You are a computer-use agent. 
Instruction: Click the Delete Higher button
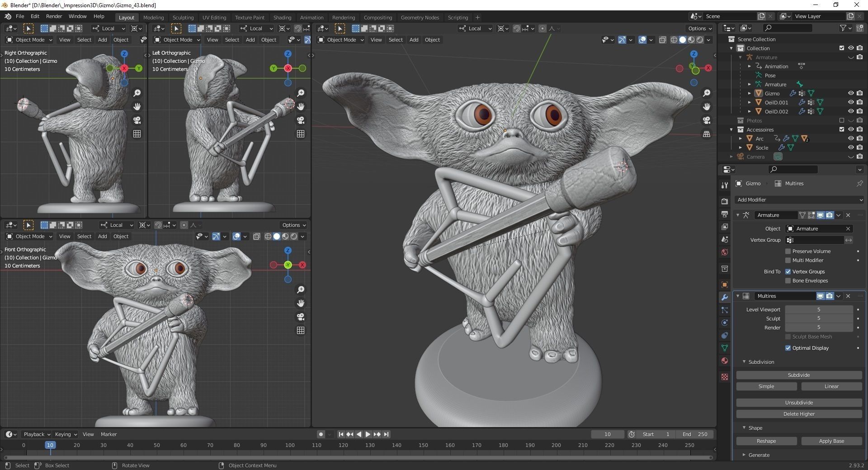(x=799, y=414)
